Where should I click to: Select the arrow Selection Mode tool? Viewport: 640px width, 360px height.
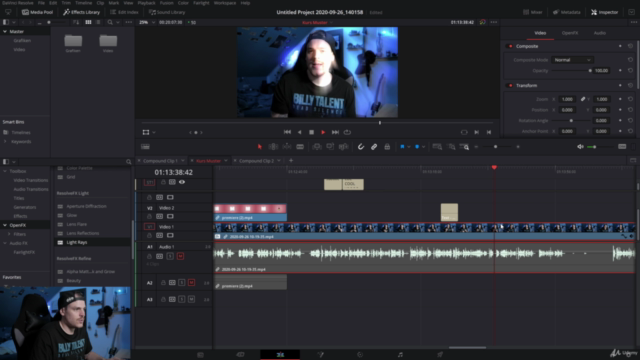[x=260, y=147]
